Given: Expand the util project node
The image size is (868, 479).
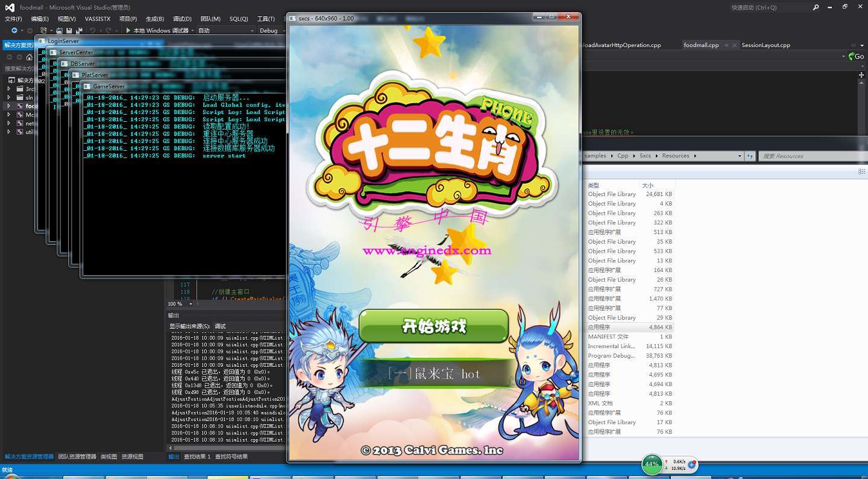Looking at the screenshot, I should 8,132.
